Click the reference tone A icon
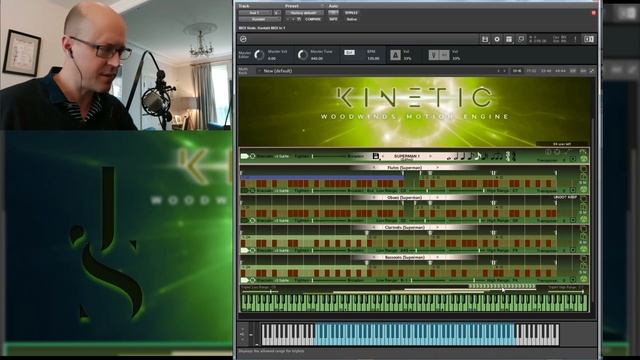640x360 pixels. click(x=395, y=55)
